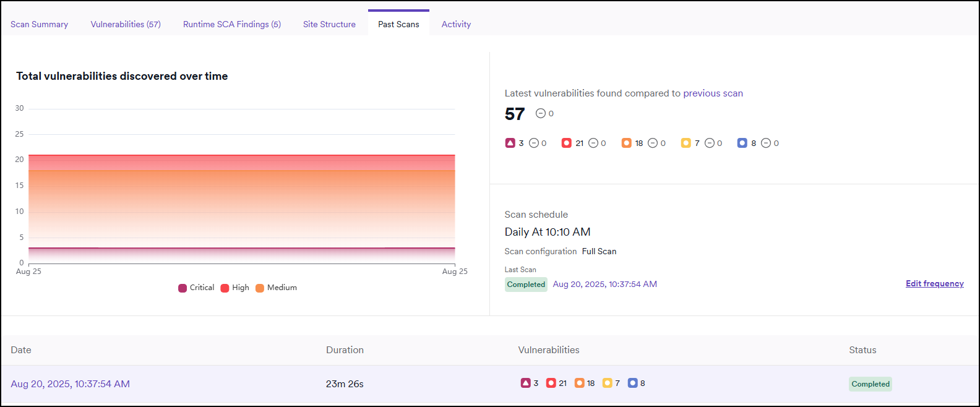Click the Daily At 10:10 AM schedule text
The height and width of the screenshot is (407, 980).
pos(548,232)
